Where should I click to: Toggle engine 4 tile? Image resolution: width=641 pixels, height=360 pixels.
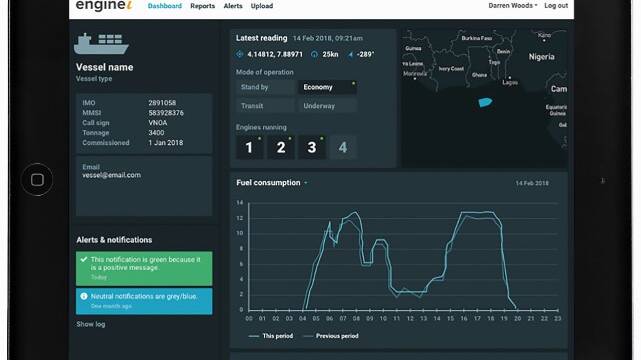point(343,147)
